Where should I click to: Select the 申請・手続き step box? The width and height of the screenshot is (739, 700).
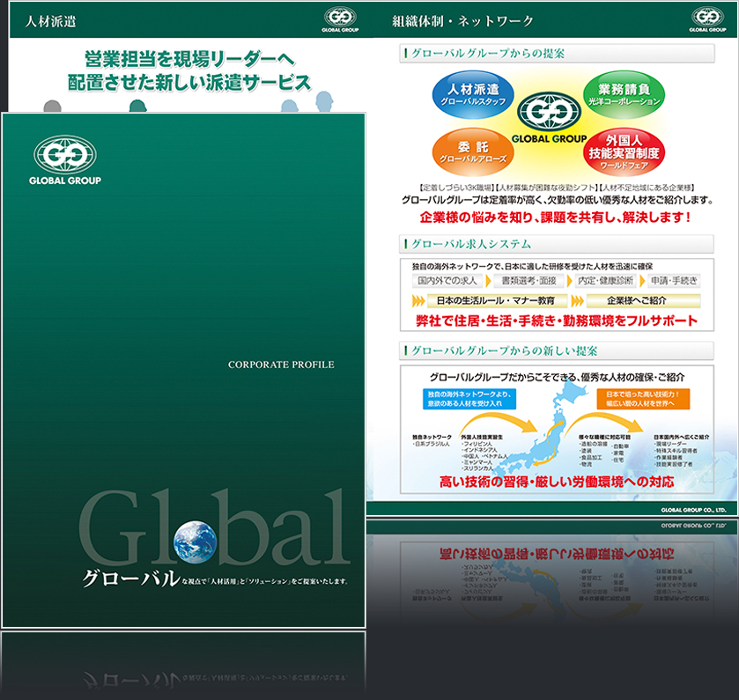pos(674,281)
